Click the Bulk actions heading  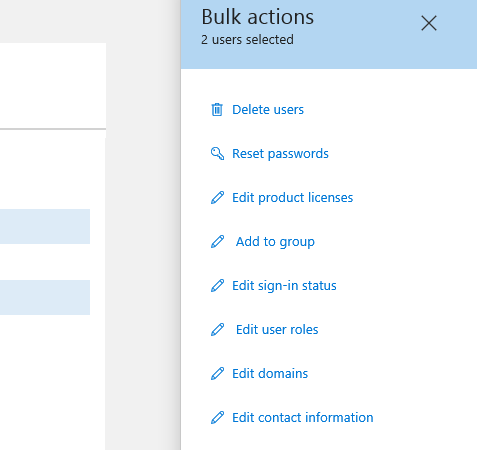pyautogui.click(x=258, y=17)
